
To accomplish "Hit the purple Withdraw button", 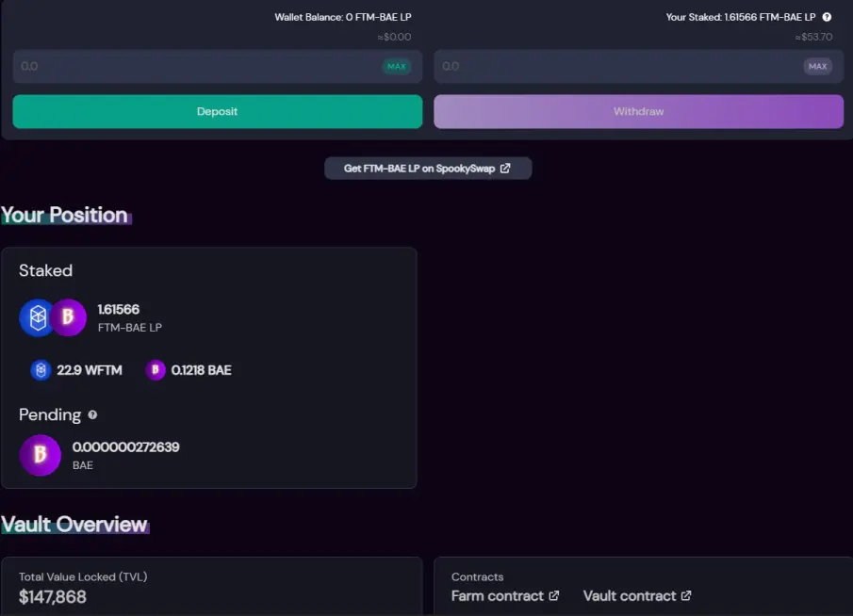I will (639, 111).
